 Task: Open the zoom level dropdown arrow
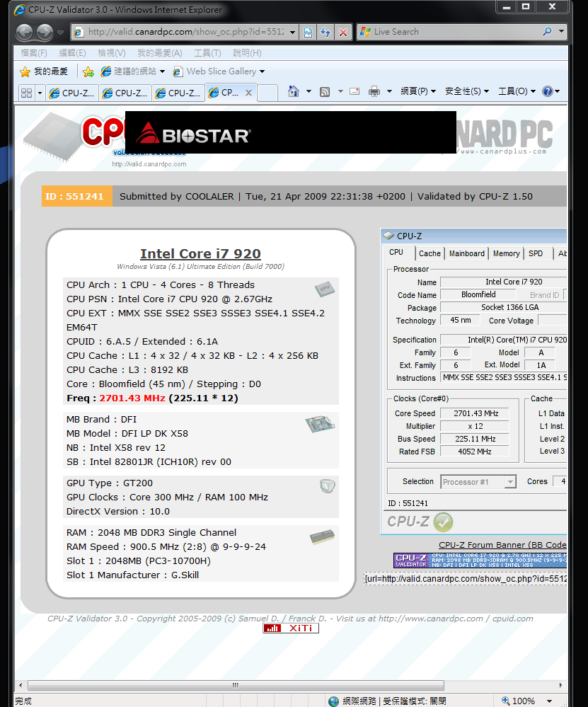pyautogui.click(x=544, y=701)
